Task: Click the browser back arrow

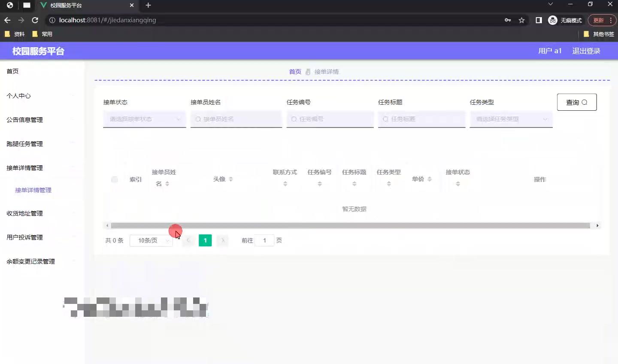Action: coord(7,20)
